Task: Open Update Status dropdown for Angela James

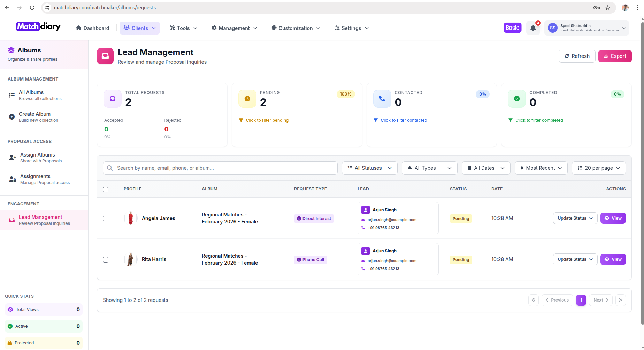Action: 575,218
